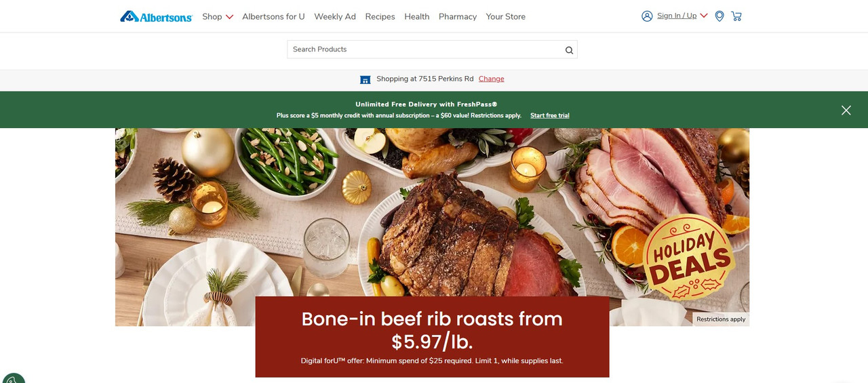Click the Start free trial link

[x=550, y=115]
